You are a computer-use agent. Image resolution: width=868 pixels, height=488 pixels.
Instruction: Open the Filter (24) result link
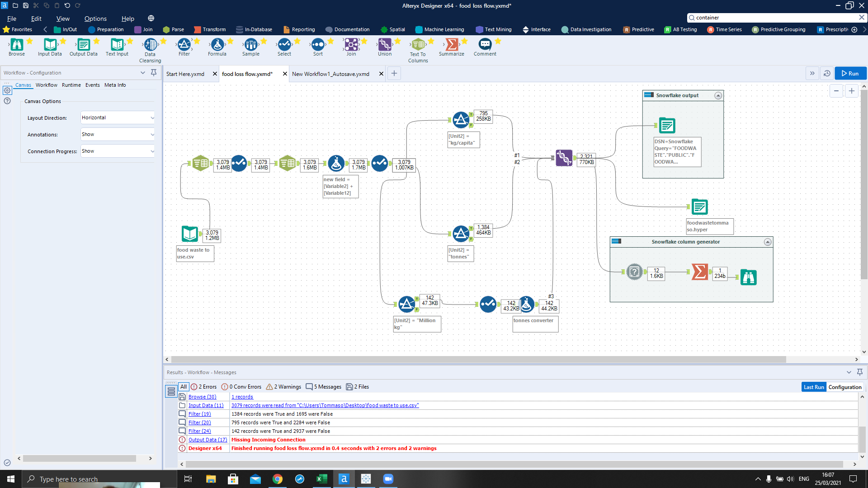199,431
